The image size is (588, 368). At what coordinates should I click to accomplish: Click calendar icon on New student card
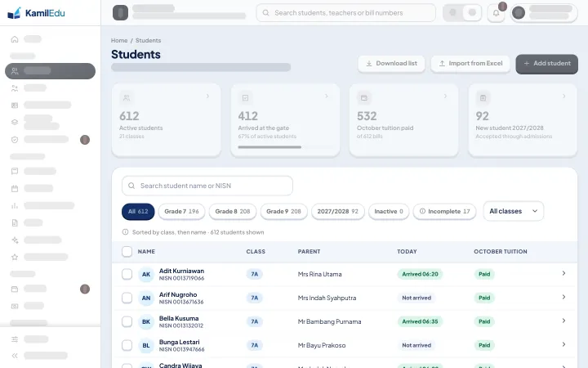483,97
